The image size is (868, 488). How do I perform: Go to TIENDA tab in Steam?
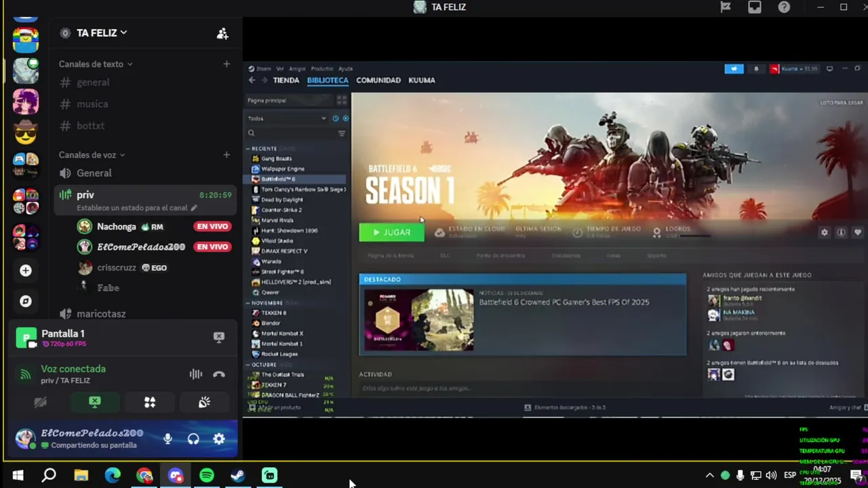click(x=285, y=80)
